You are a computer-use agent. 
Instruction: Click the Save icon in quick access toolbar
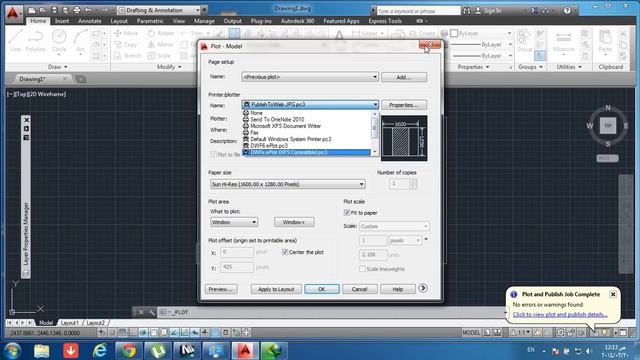point(54,10)
